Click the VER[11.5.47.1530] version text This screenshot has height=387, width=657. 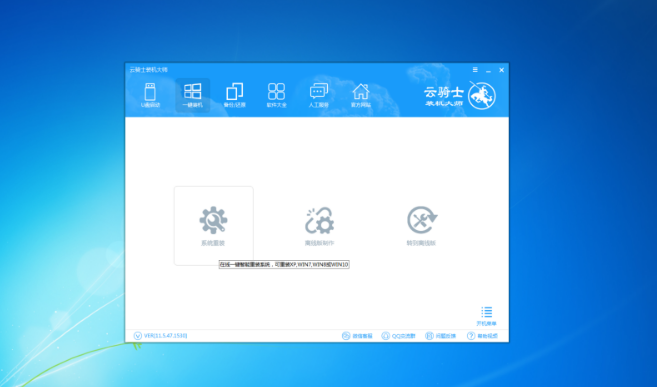point(166,335)
